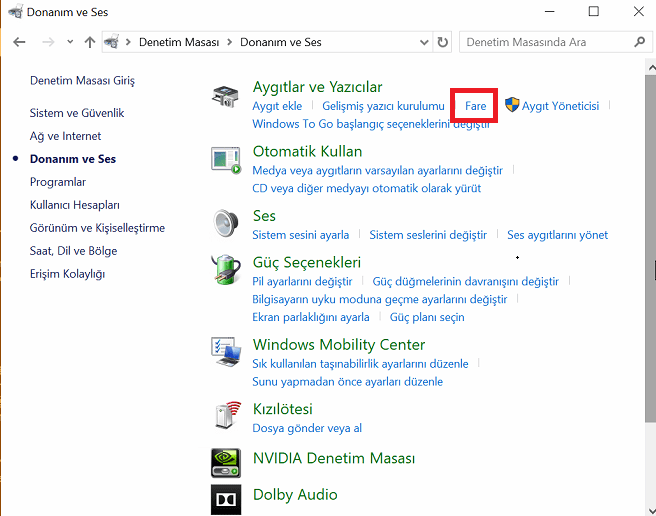
Task: Click Güç düğmelerinin davranışını değiştir link
Action: coord(465,282)
